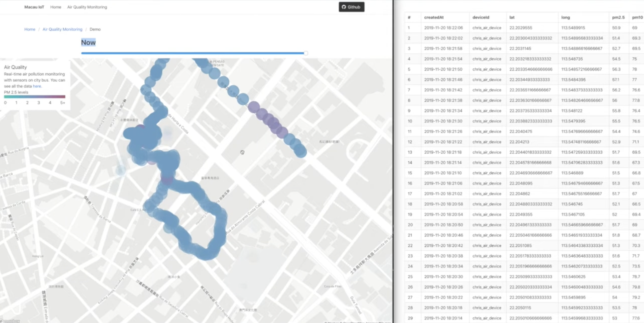Click the 'Now' heading text

point(88,42)
